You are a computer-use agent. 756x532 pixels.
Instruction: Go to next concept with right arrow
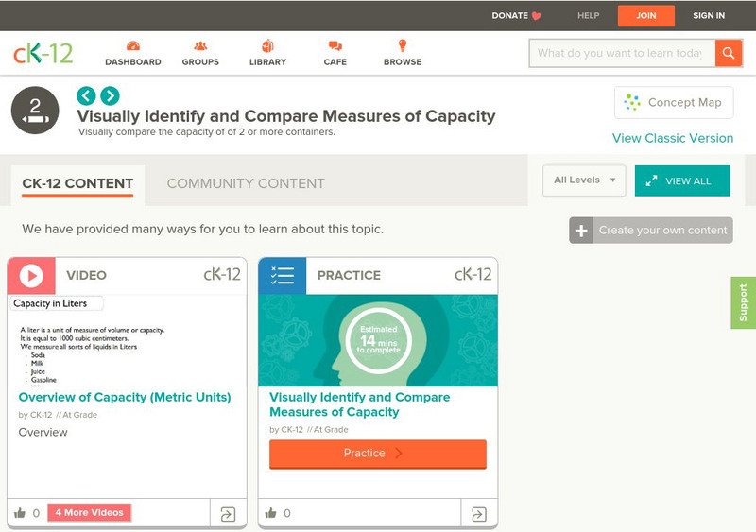[111, 95]
